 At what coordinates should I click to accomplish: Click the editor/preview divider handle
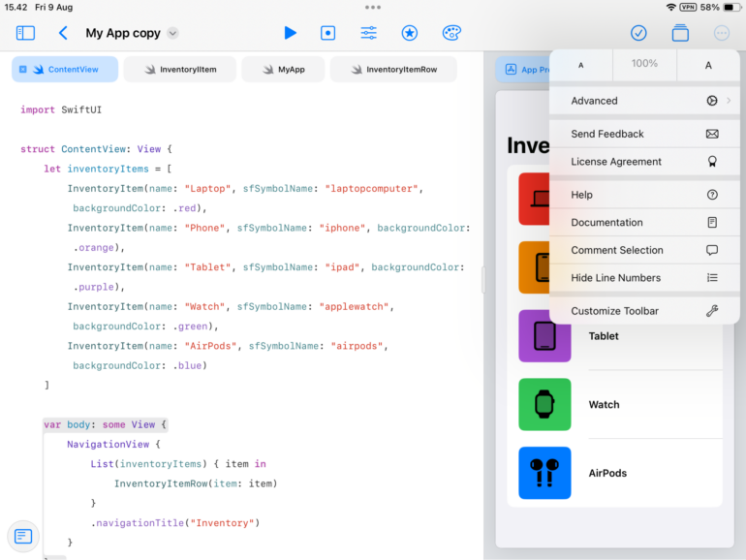[483, 279]
